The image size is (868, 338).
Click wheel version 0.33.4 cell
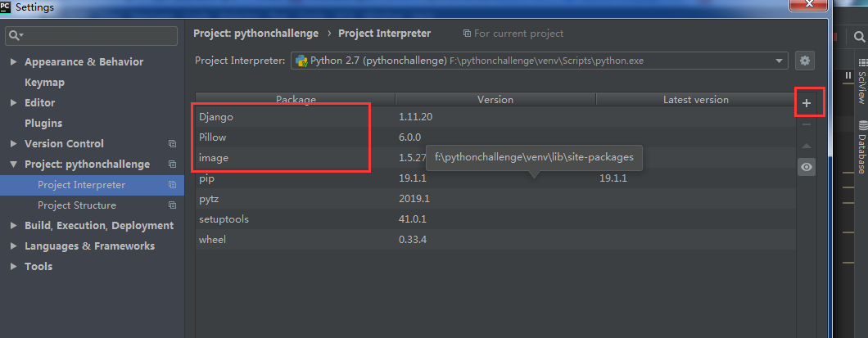point(413,240)
